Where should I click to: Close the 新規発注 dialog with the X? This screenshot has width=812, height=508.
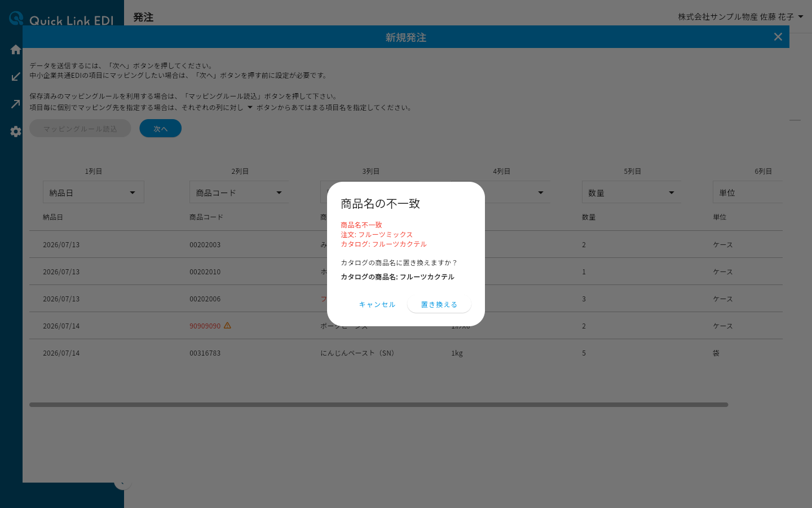(x=778, y=37)
